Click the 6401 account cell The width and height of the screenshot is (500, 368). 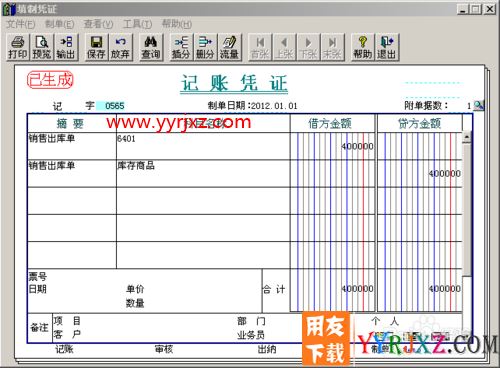pos(203,146)
